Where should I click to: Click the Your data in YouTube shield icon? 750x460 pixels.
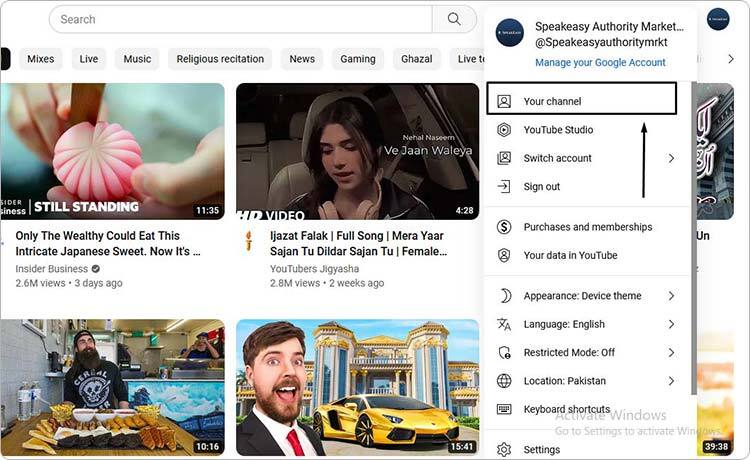pyautogui.click(x=504, y=255)
